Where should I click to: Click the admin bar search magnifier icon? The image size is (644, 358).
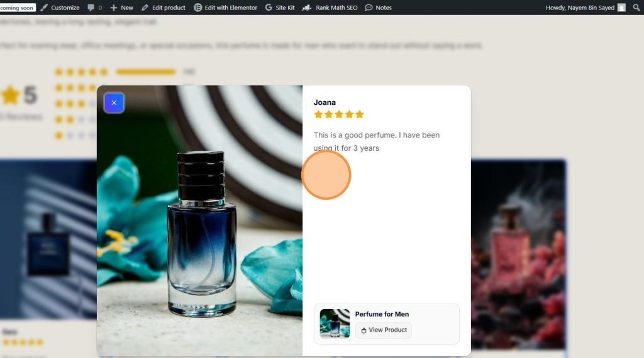point(636,8)
